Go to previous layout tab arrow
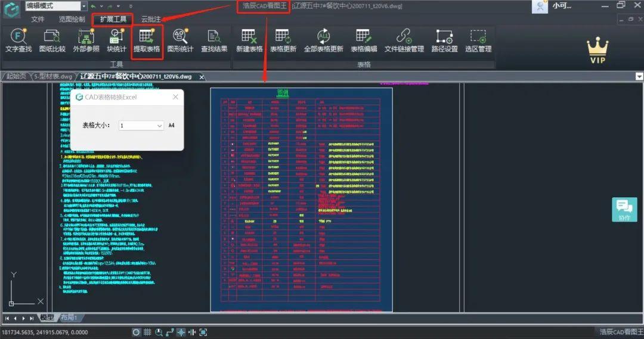This screenshot has width=644, height=339. (15, 318)
